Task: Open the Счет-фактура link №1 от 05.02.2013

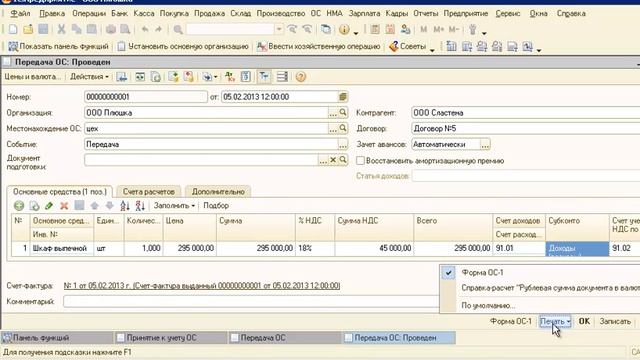Action: (202, 286)
